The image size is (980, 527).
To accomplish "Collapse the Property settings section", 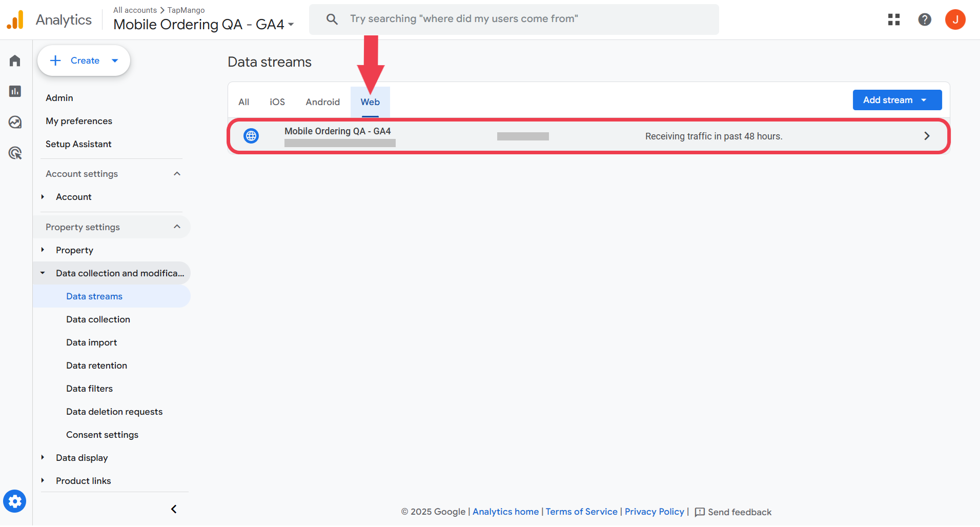I will pyautogui.click(x=177, y=227).
